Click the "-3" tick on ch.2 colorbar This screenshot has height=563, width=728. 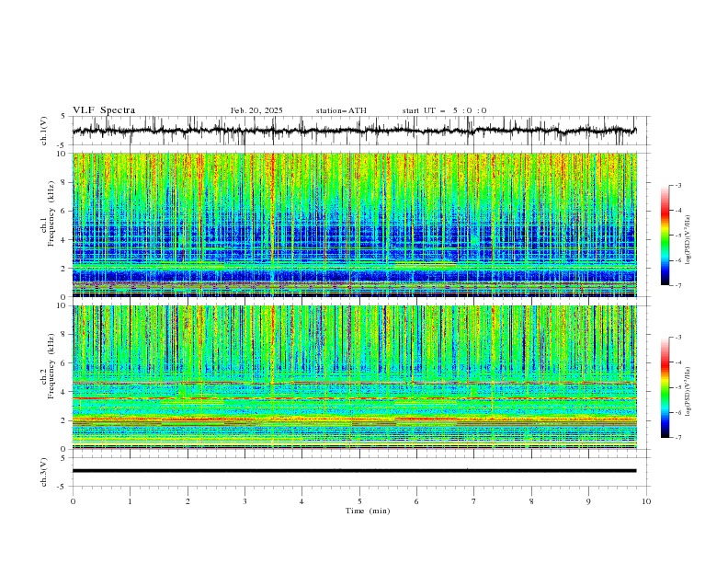(678, 338)
